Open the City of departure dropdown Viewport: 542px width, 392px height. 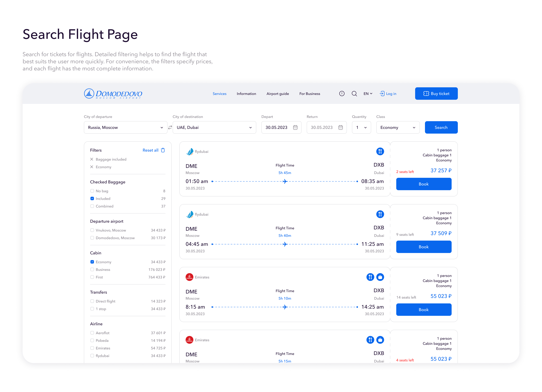(126, 128)
